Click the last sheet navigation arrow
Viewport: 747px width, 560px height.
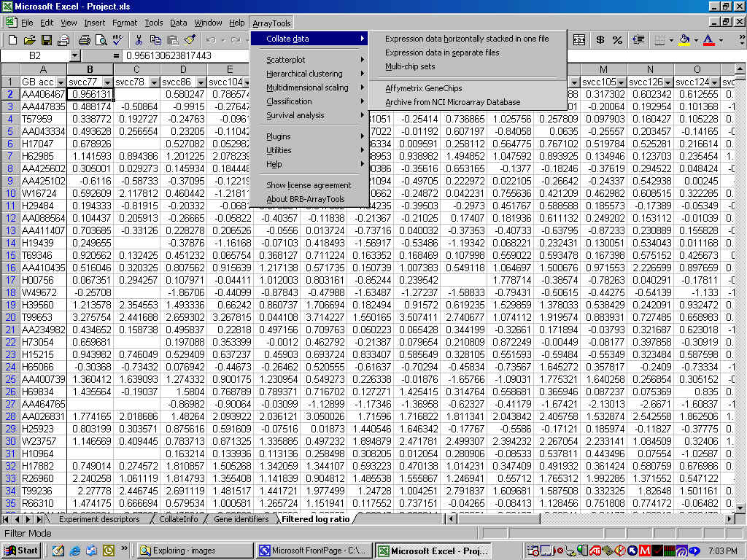click(x=40, y=519)
